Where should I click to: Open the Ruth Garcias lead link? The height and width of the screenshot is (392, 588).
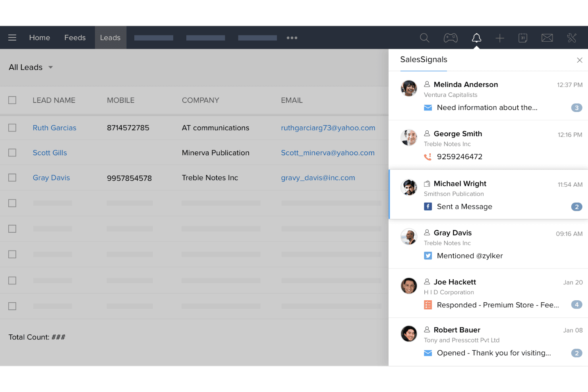point(54,128)
